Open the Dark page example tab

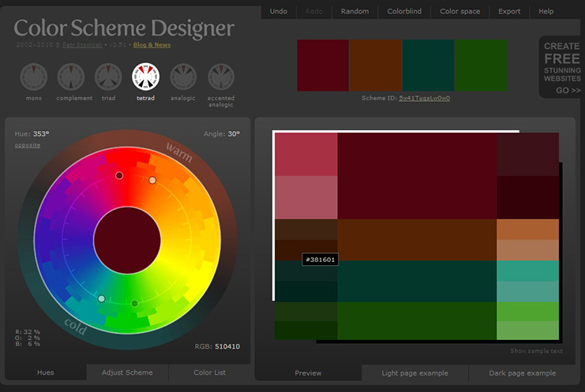click(x=523, y=373)
